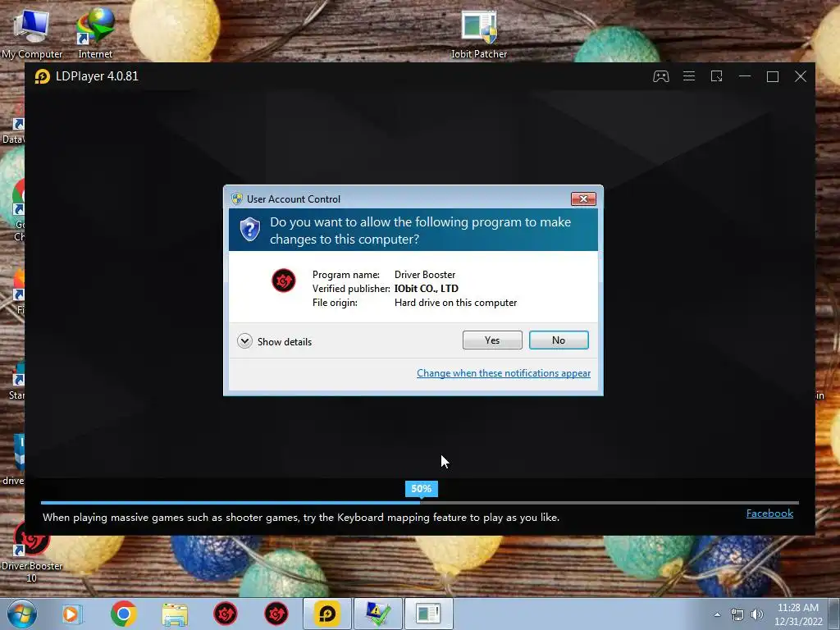Viewport: 840px width, 630px height.
Task: Click network icon in system tray
Action: (737, 614)
